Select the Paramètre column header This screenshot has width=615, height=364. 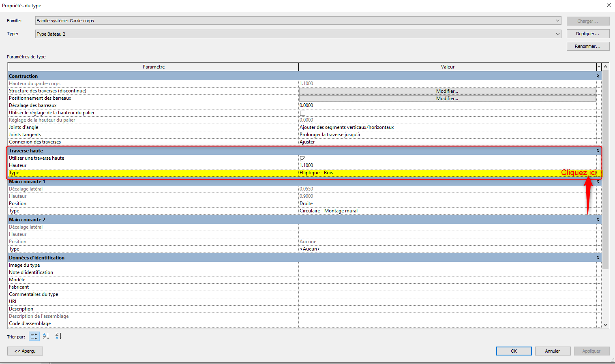tap(153, 67)
